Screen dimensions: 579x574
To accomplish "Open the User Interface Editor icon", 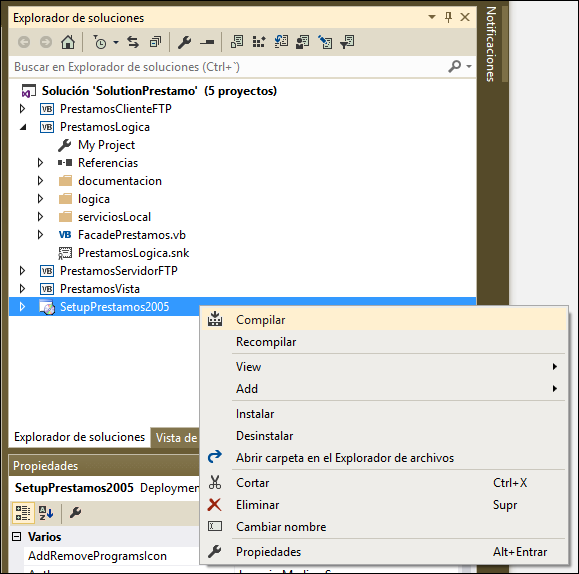I will [303, 42].
